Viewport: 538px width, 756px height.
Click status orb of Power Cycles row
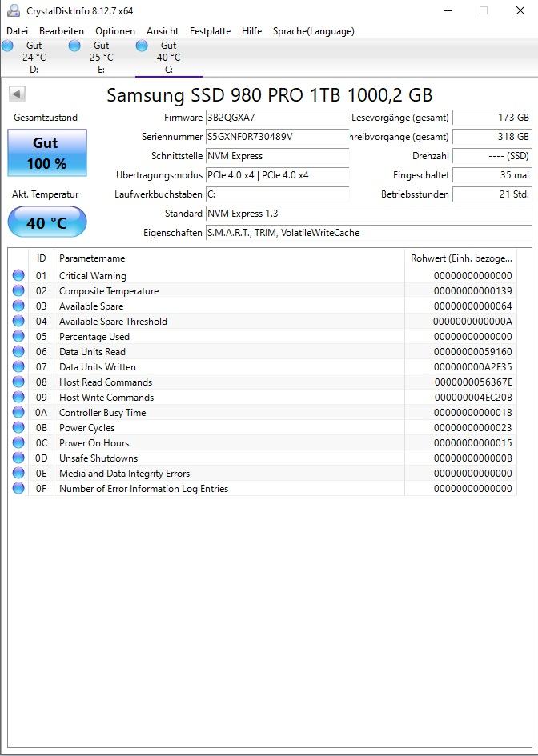pos(18,428)
